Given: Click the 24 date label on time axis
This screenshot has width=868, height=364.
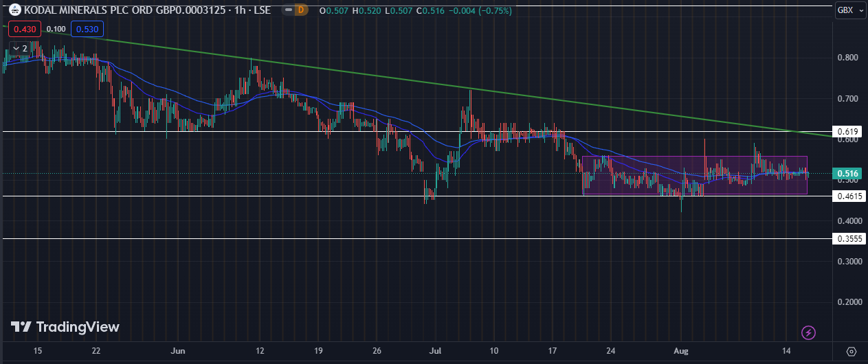Looking at the screenshot, I should click(x=611, y=351).
